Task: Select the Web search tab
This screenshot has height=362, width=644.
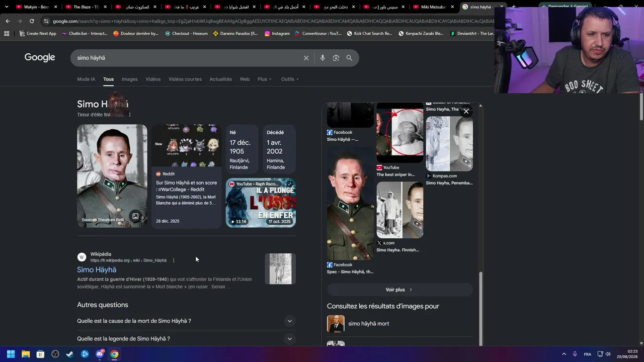Action: coord(245,79)
